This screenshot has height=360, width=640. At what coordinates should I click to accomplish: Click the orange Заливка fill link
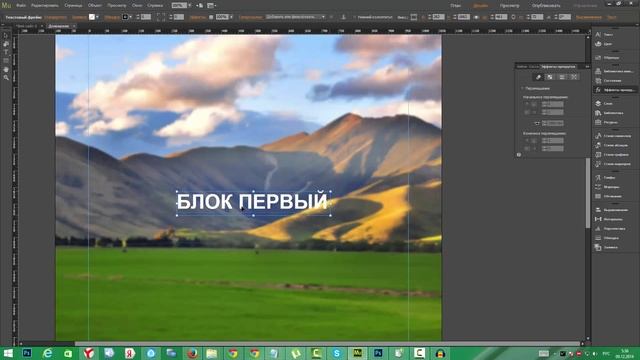click(x=79, y=17)
